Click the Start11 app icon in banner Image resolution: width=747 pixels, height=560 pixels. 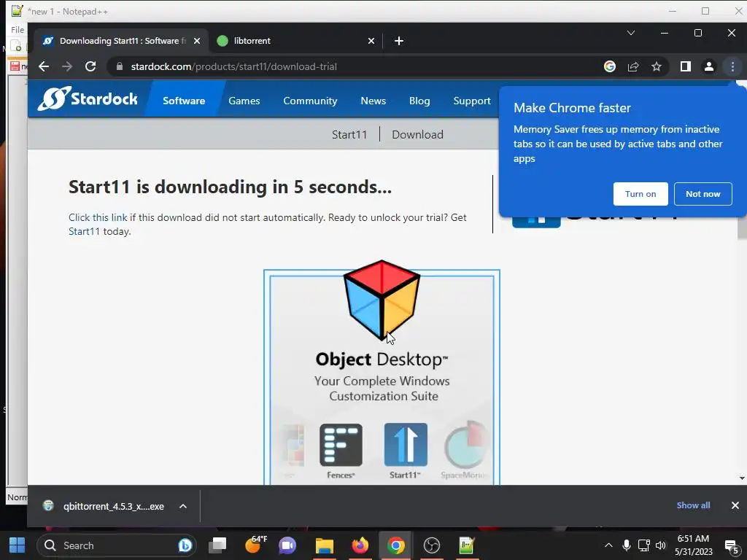(406, 445)
